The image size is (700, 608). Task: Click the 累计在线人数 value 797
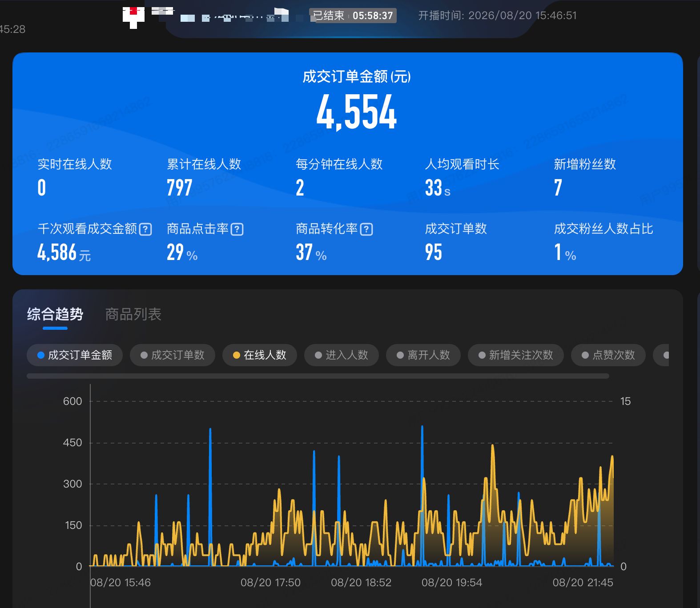point(180,188)
